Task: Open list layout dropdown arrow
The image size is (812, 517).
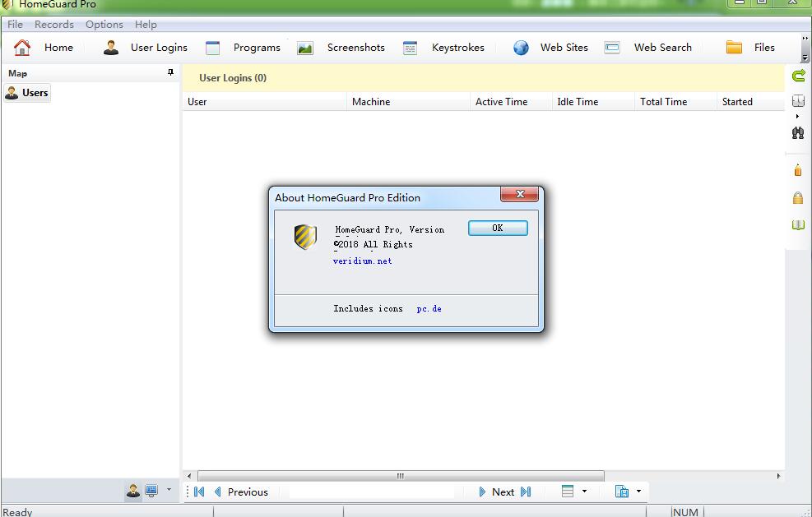Action: [x=585, y=492]
